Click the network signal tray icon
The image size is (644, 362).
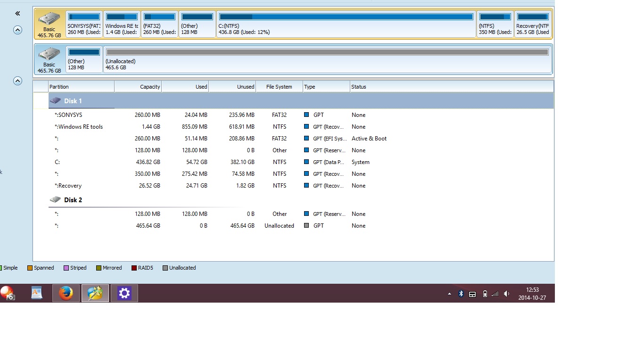tap(495, 294)
